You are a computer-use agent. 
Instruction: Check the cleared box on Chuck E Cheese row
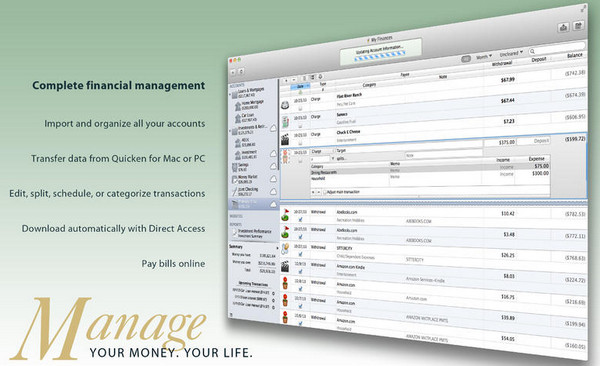[x=300, y=143]
